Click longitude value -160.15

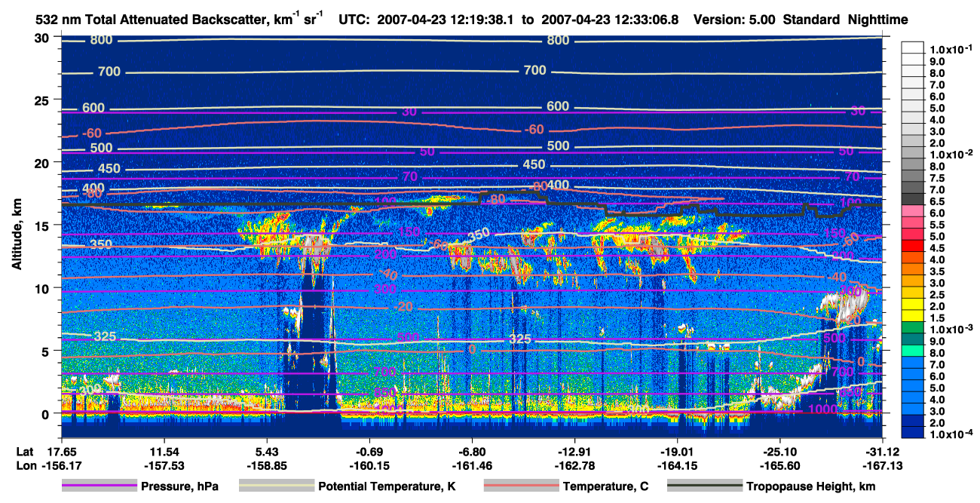click(x=369, y=466)
